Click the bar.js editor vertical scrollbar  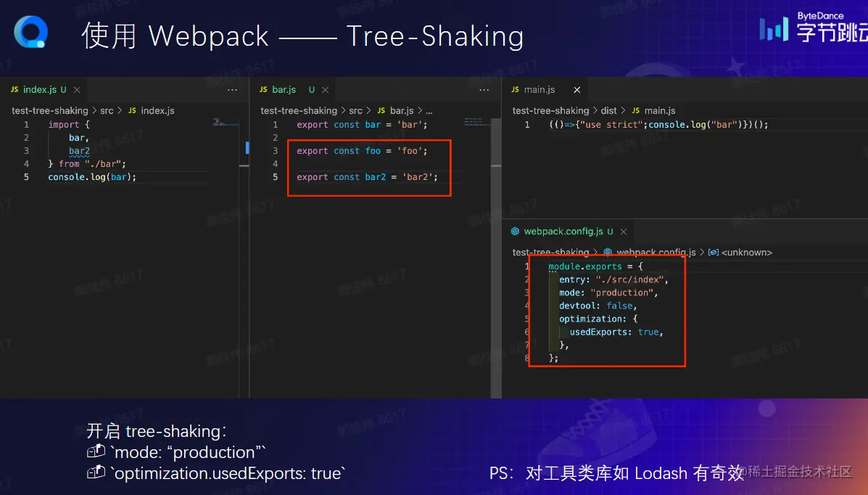click(x=496, y=258)
